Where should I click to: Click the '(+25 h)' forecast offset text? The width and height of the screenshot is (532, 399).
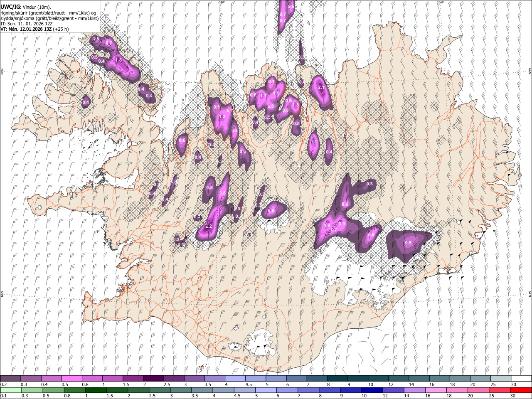pos(61,29)
